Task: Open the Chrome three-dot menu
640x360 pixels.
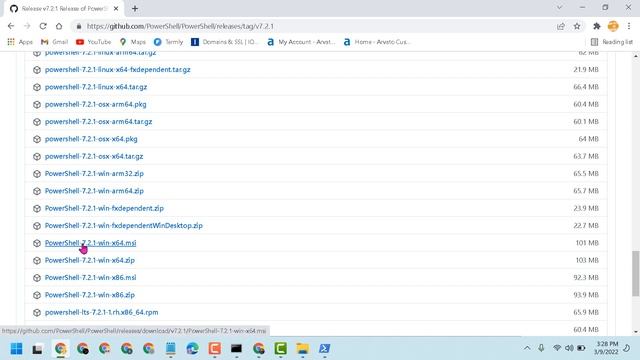Action: click(x=629, y=26)
